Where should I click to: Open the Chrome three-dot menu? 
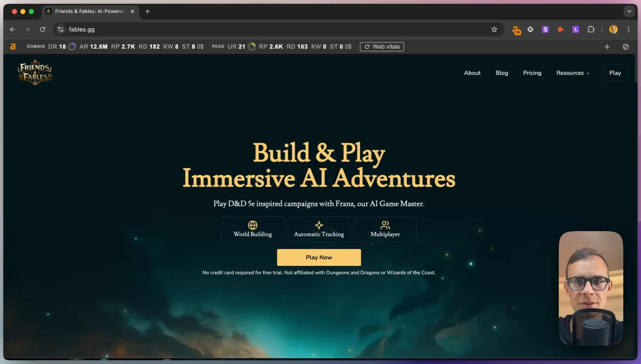tap(628, 30)
